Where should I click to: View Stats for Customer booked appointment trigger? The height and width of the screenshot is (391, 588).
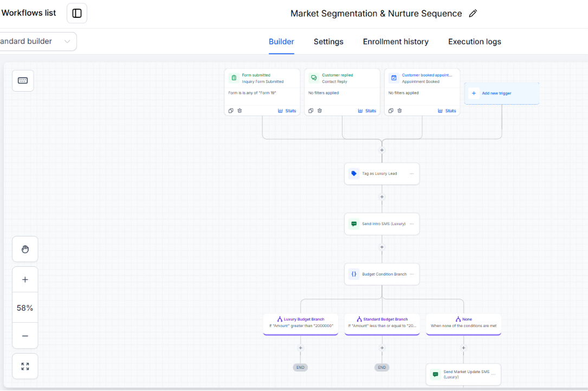pos(447,111)
